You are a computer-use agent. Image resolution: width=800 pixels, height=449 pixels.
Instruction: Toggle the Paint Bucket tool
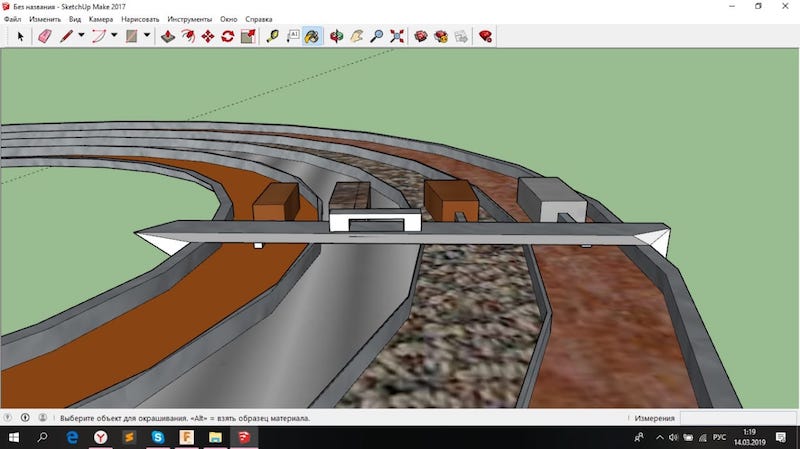point(312,36)
